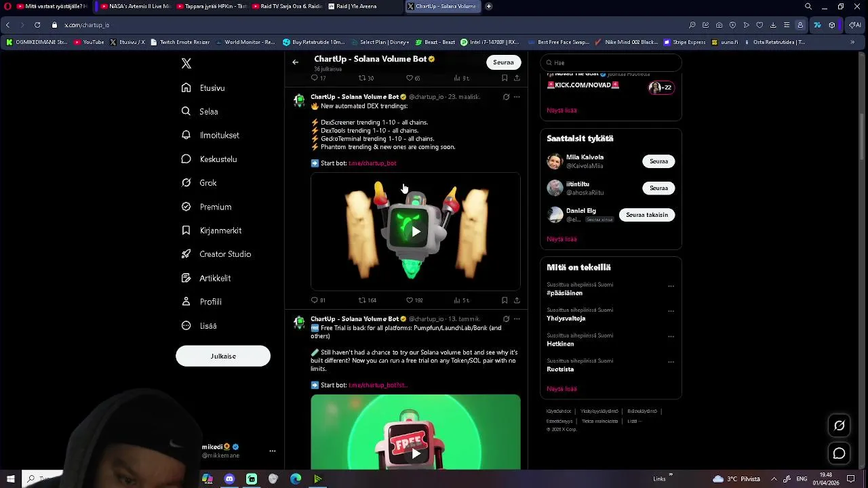The image size is (868, 488).
Task: Open Grok action on 13. tammik. post
Action: pyautogui.click(x=506, y=319)
